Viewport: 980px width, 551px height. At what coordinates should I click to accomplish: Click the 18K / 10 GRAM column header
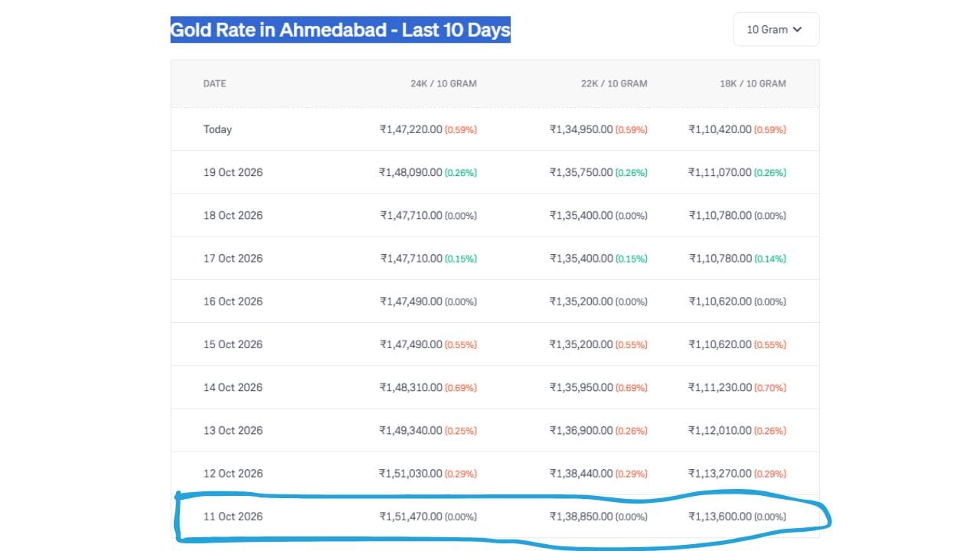(x=753, y=83)
